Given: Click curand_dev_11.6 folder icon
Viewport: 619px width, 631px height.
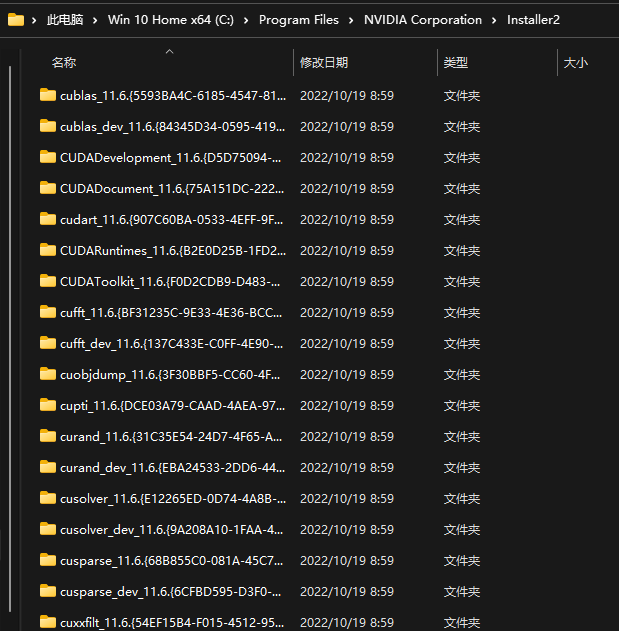Looking at the screenshot, I should click(x=48, y=467).
